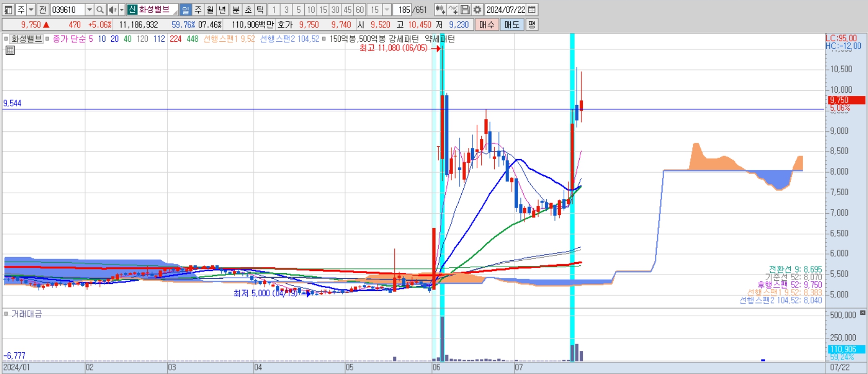Click the 강세패턴 legend label
868x374 pixels.
[x=404, y=39]
